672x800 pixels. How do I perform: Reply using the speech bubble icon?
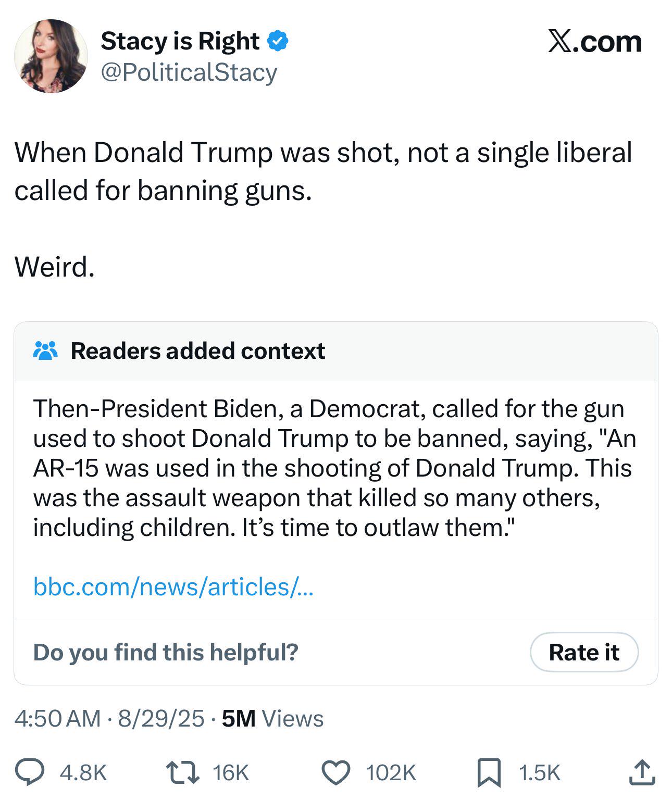29,772
